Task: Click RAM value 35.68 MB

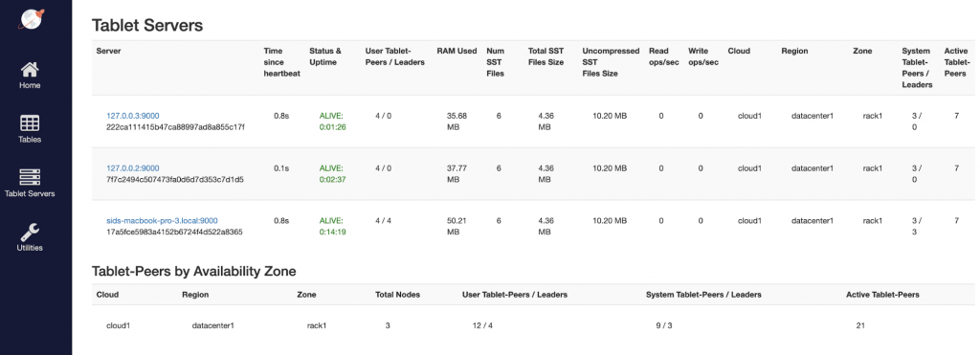Action: [457, 122]
